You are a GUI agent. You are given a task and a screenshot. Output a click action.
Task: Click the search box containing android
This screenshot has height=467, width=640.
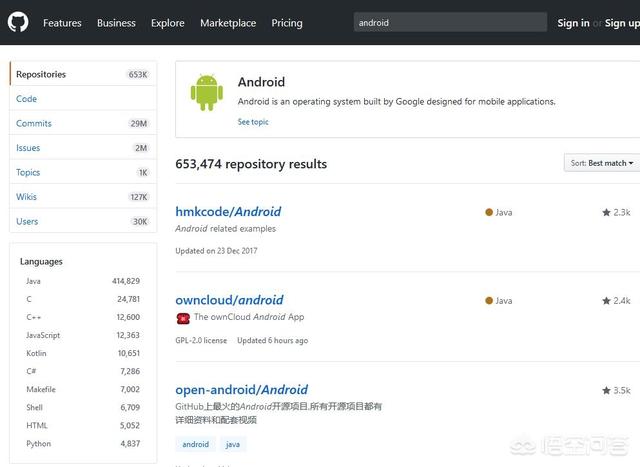(x=450, y=22)
